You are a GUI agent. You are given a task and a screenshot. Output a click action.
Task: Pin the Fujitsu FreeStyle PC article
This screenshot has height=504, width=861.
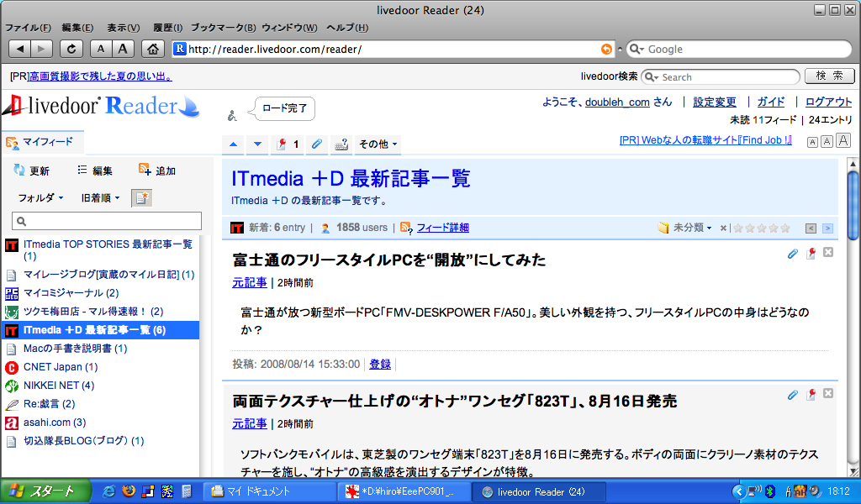811,254
